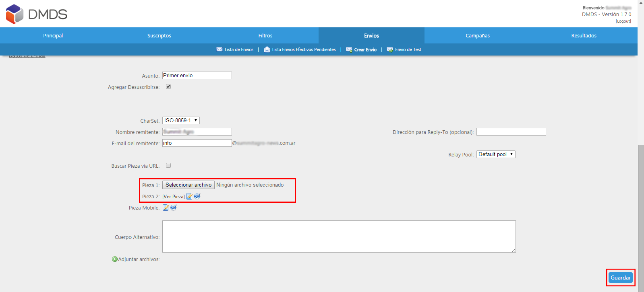Enable the Buscar Pieza via URL checkbox

[x=168, y=165]
